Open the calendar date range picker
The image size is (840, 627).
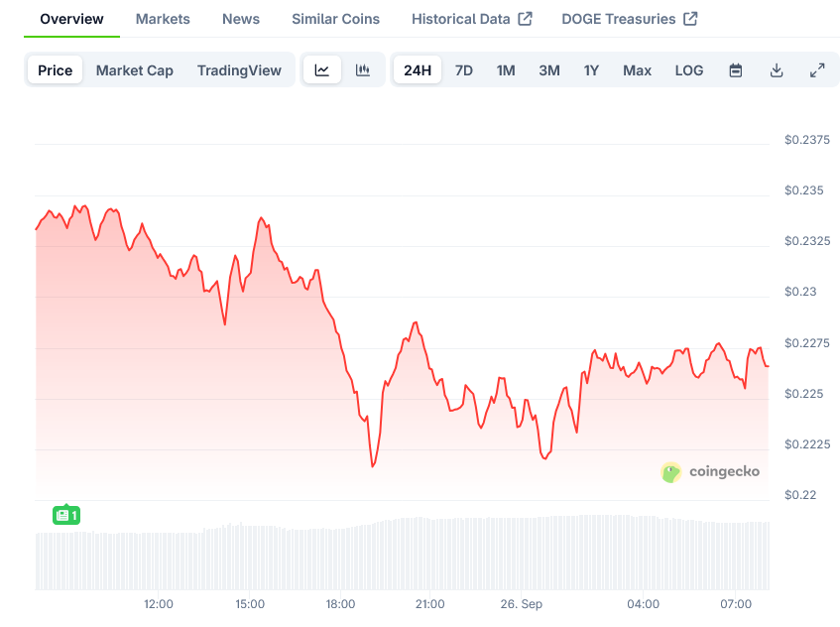tap(736, 70)
